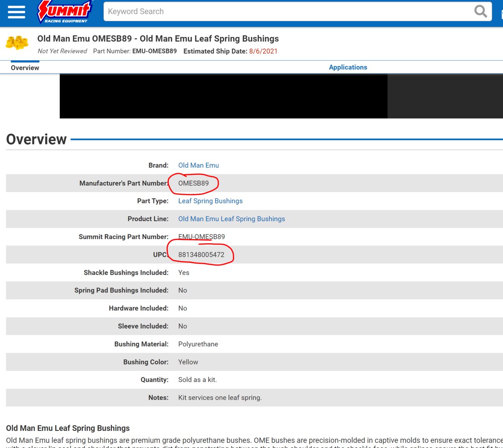Click the magnifying glass search icon
The height and width of the screenshot is (448, 503).
(481, 11)
